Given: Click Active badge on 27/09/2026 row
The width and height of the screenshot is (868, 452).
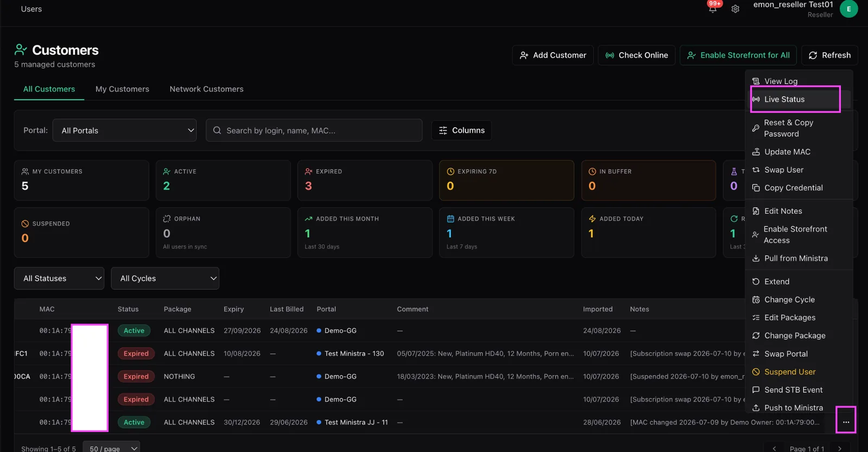Looking at the screenshot, I should point(134,330).
